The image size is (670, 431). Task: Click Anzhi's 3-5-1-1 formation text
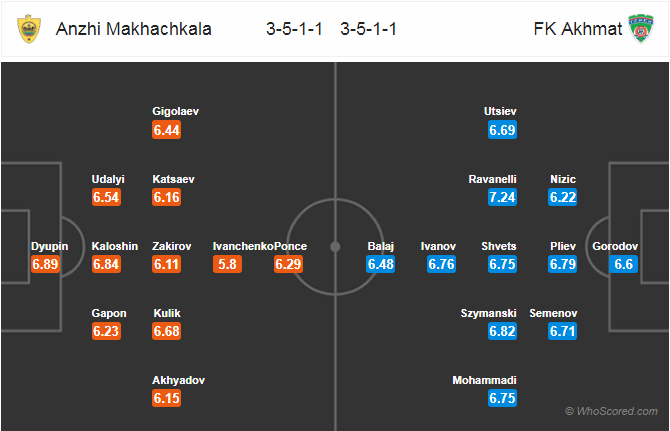294,29
